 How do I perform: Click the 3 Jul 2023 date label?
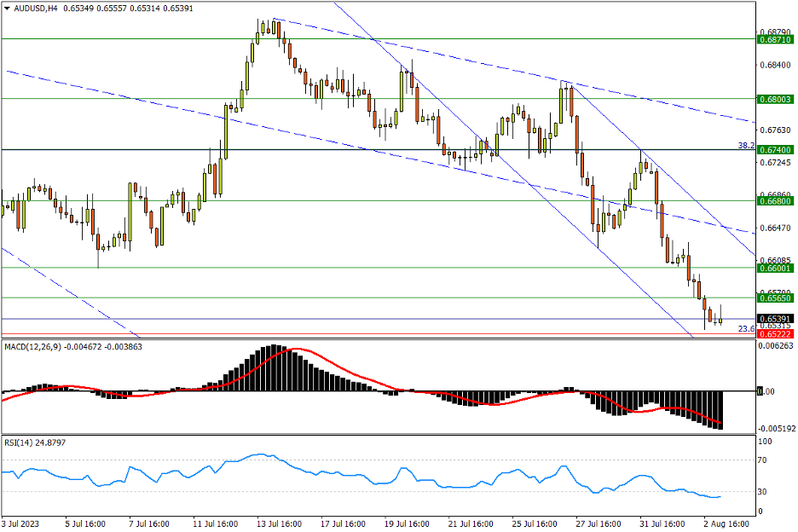pyautogui.click(x=21, y=523)
